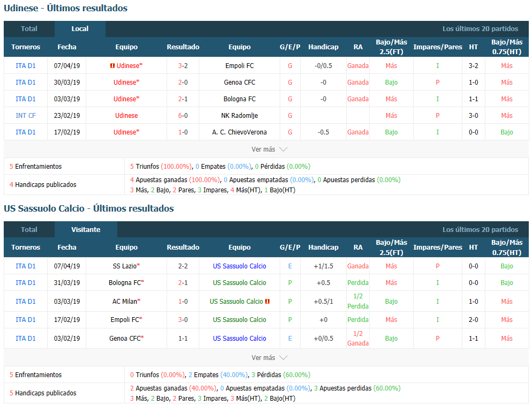Click the +0.5/1 handicap in the AC Milan row
The width and height of the screenshot is (532, 405).
324,301
